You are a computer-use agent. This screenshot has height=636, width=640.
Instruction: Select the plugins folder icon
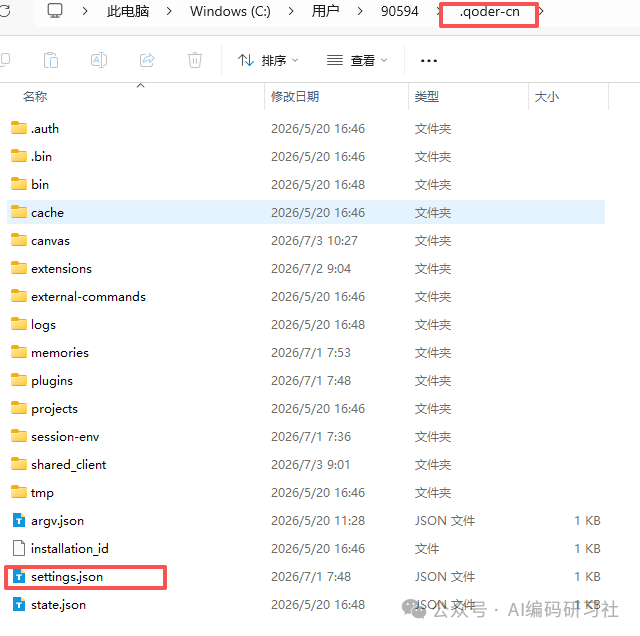[19, 380]
